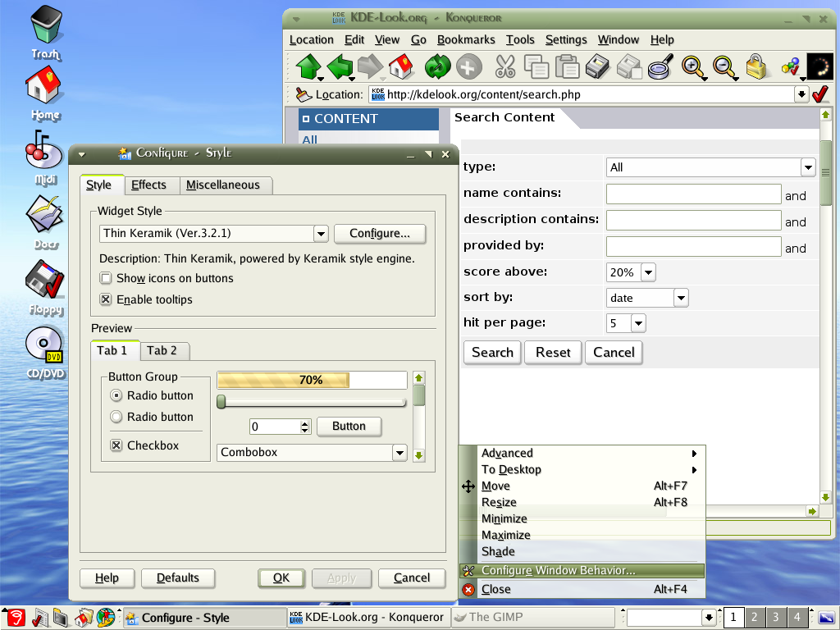Open the preview Combobox dropdown

pyautogui.click(x=312, y=452)
